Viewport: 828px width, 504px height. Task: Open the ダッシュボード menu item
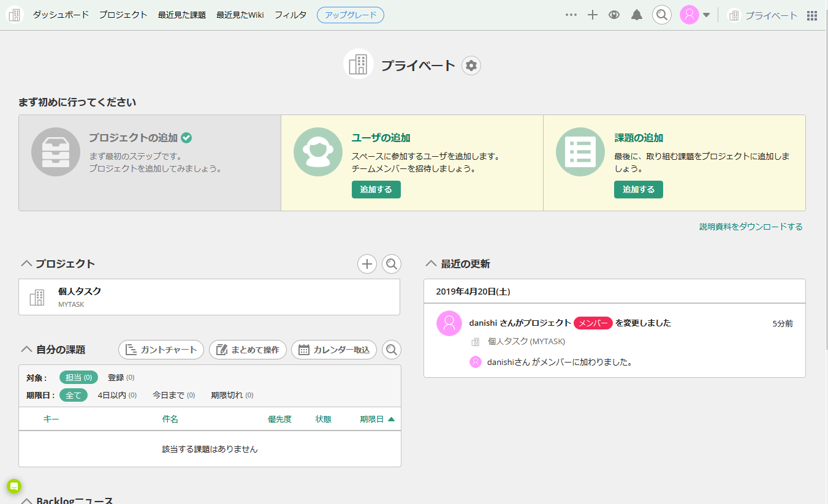pyautogui.click(x=61, y=15)
